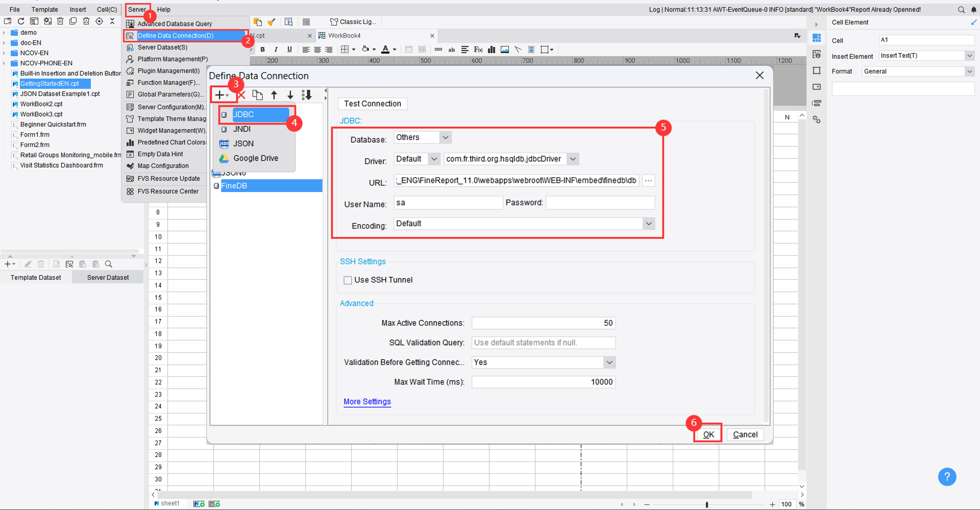Remove the selected connection with the red X
This screenshot has width=980, height=510.
pos(241,95)
